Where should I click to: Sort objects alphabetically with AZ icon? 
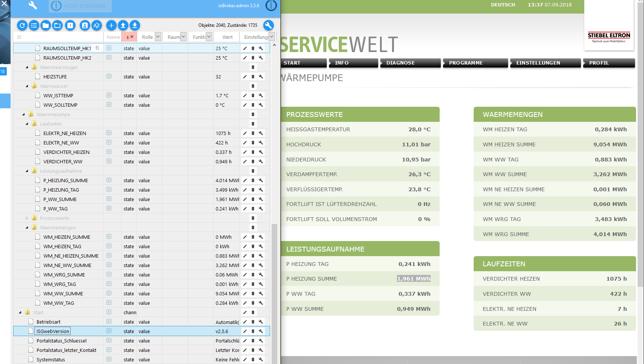point(97,25)
